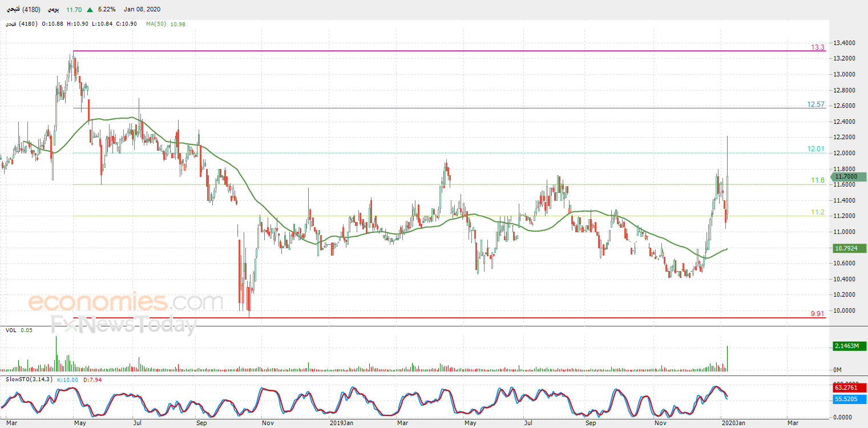Screen dimensions: 868x428
Task: Select the MA(50) indicator label
Action: (156, 24)
